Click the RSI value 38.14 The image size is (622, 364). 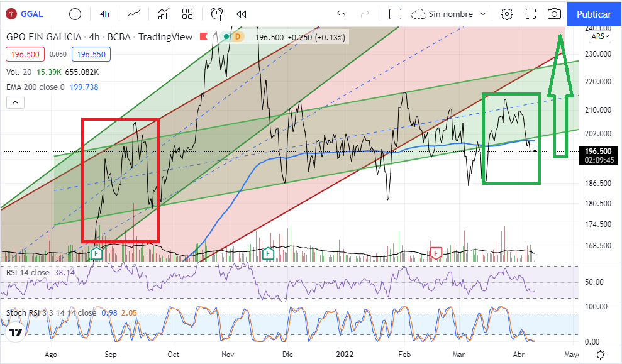65,273
